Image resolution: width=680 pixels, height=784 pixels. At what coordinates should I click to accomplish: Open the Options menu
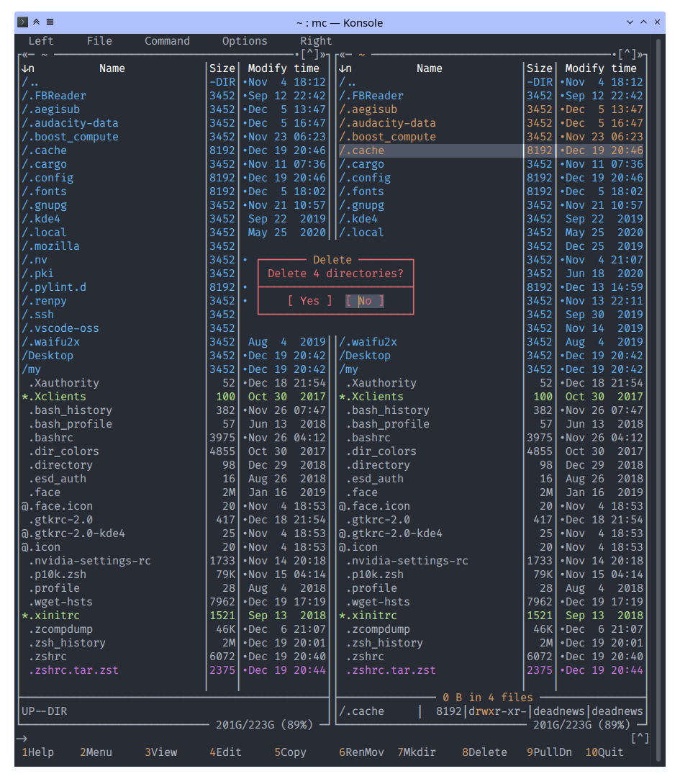[245, 41]
